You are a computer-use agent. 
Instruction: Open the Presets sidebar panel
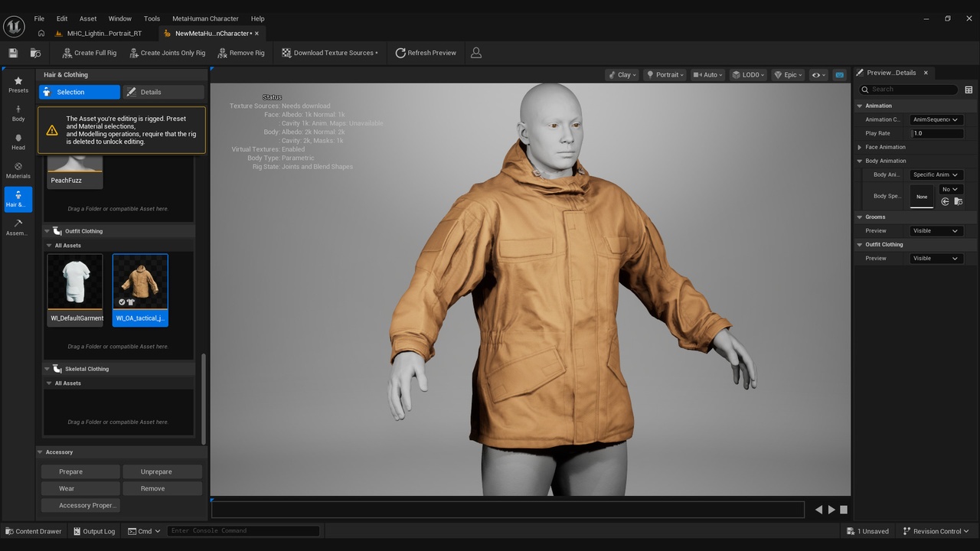(x=18, y=85)
